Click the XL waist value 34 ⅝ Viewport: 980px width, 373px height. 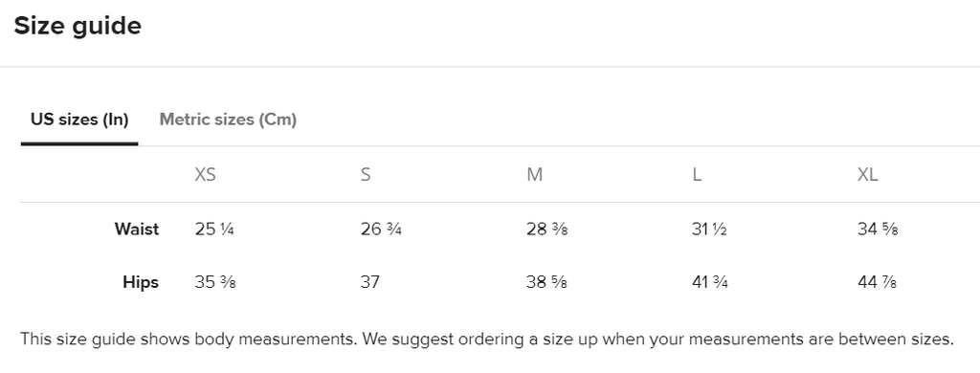click(878, 230)
